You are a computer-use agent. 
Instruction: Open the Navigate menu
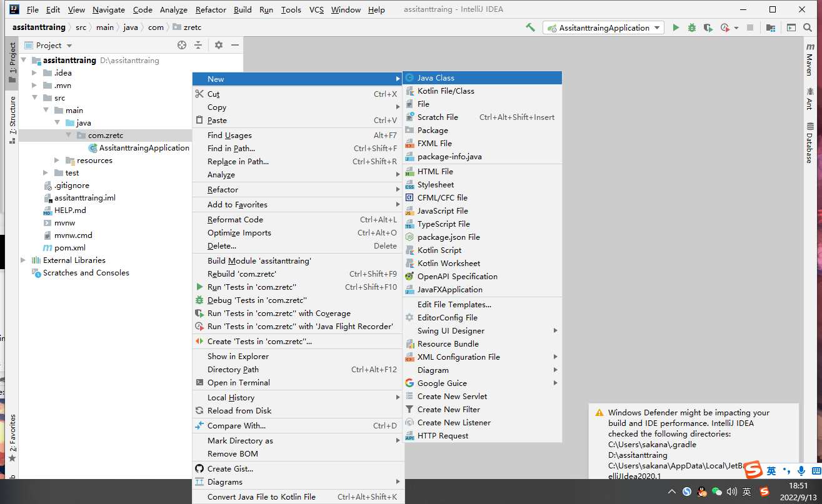pyautogui.click(x=109, y=9)
